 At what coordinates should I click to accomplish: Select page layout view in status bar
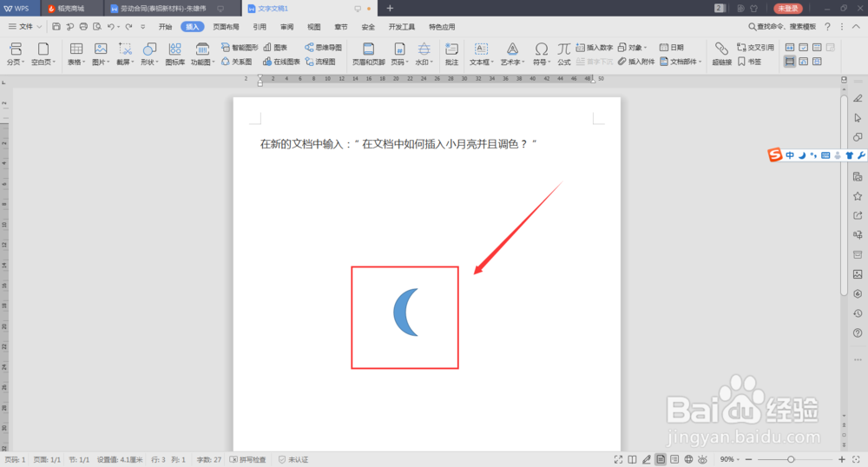point(661,459)
